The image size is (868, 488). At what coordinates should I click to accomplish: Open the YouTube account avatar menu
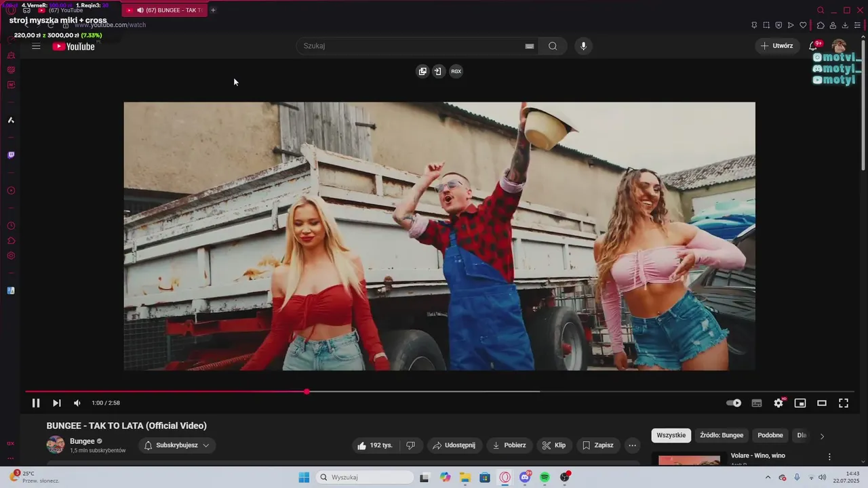point(839,46)
